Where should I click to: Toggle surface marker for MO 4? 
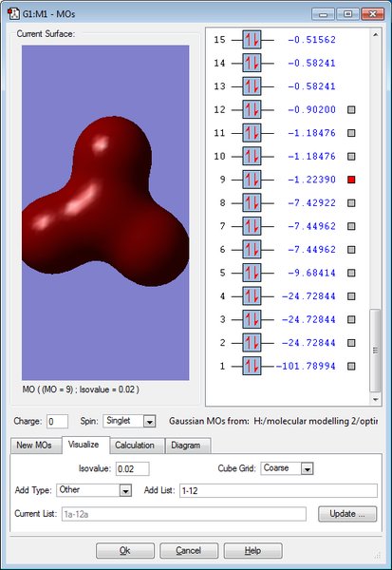click(x=351, y=295)
